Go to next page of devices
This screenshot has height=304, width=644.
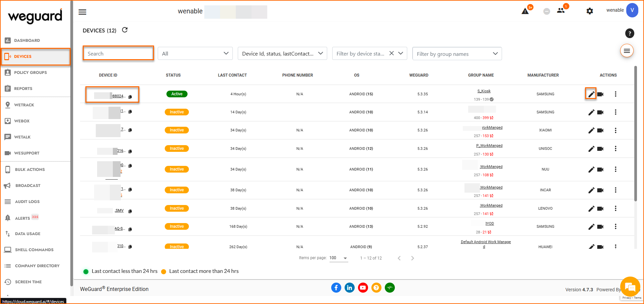coord(413,258)
